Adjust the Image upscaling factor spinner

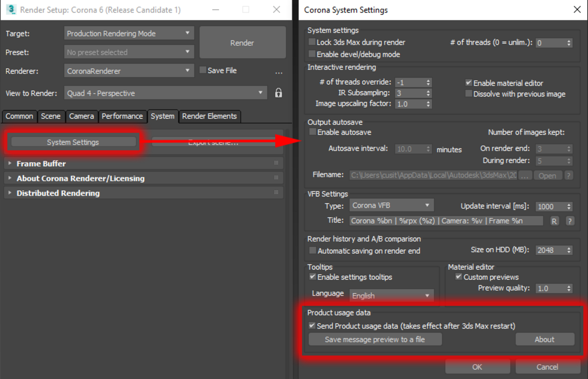pos(428,104)
